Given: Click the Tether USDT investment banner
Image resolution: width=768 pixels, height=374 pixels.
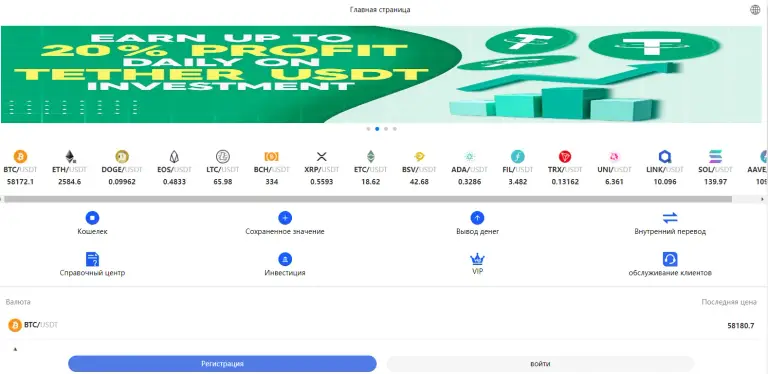Looking at the screenshot, I should pos(382,74).
